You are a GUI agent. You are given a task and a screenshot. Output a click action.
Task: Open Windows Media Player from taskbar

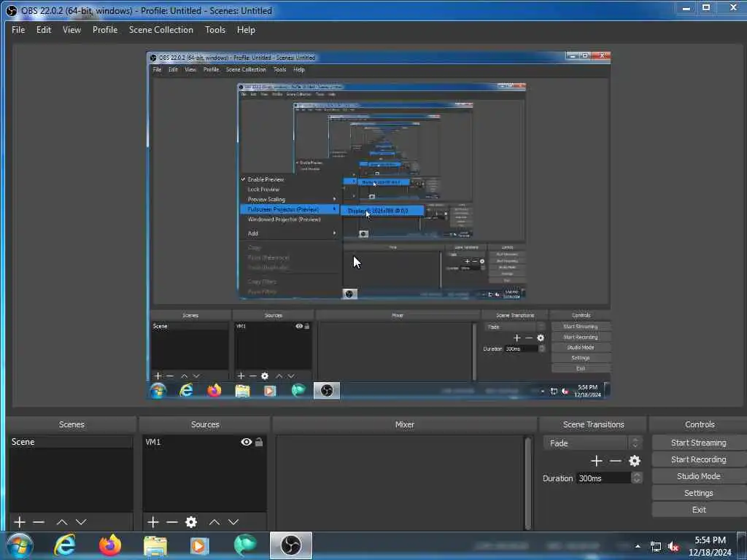click(x=200, y=545)
